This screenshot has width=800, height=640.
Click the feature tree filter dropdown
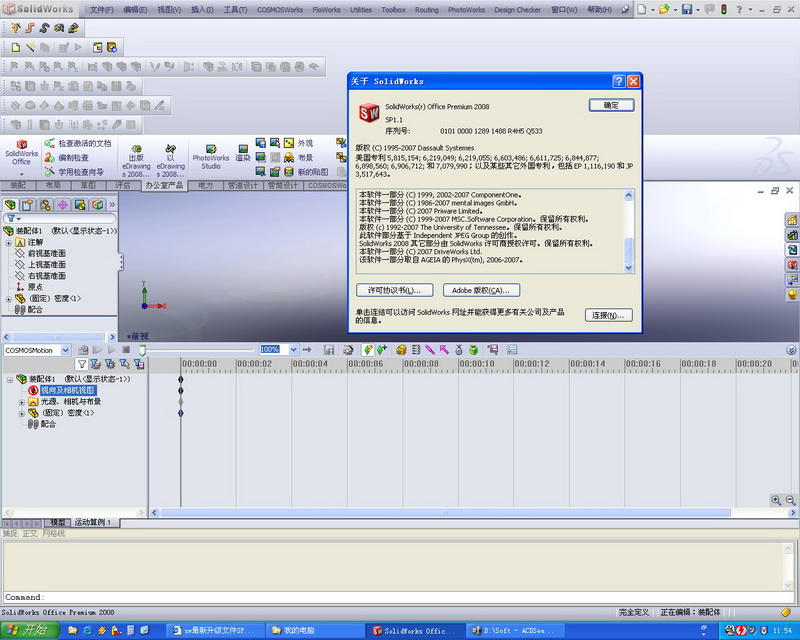click(x=14, y=218)
